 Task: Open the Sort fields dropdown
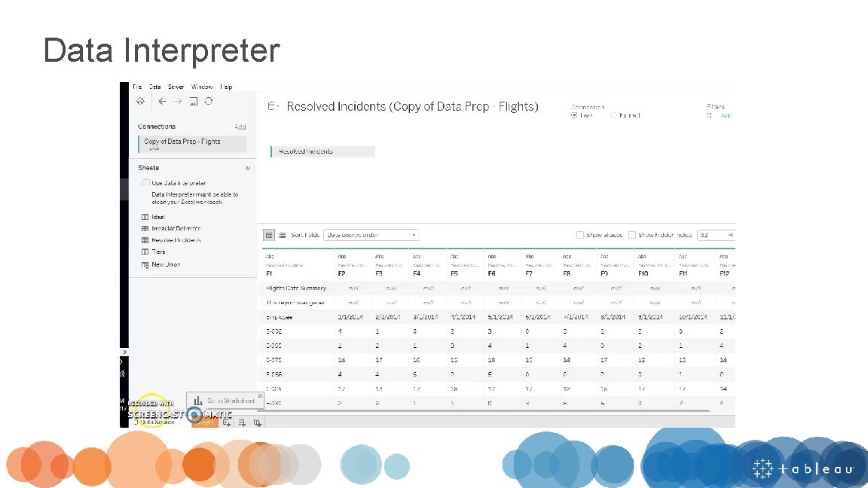[371, 235]
